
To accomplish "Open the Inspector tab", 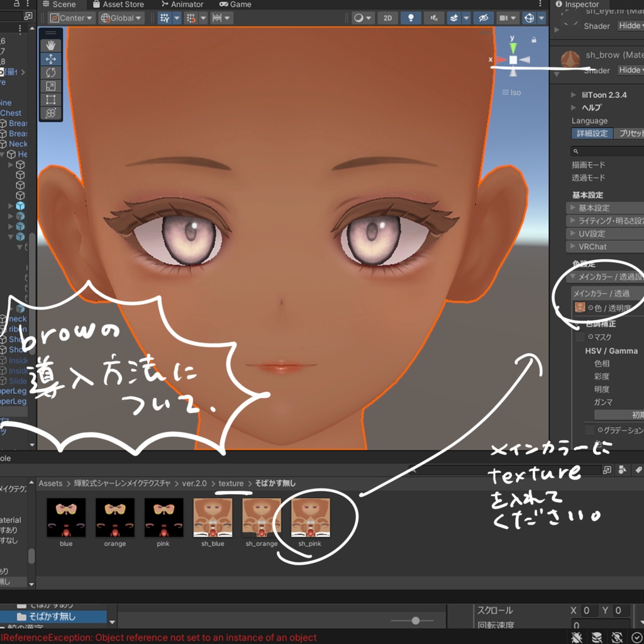I will click(577, 4).
